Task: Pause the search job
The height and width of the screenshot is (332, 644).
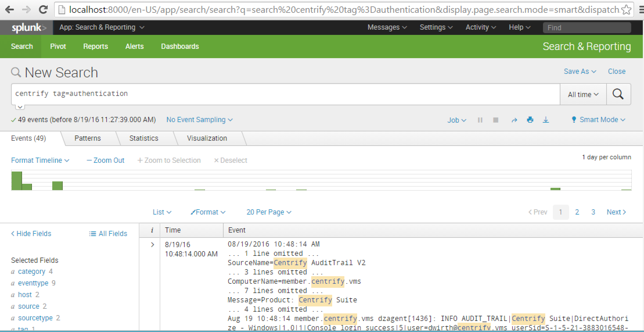Action: [x=480, y=120]
